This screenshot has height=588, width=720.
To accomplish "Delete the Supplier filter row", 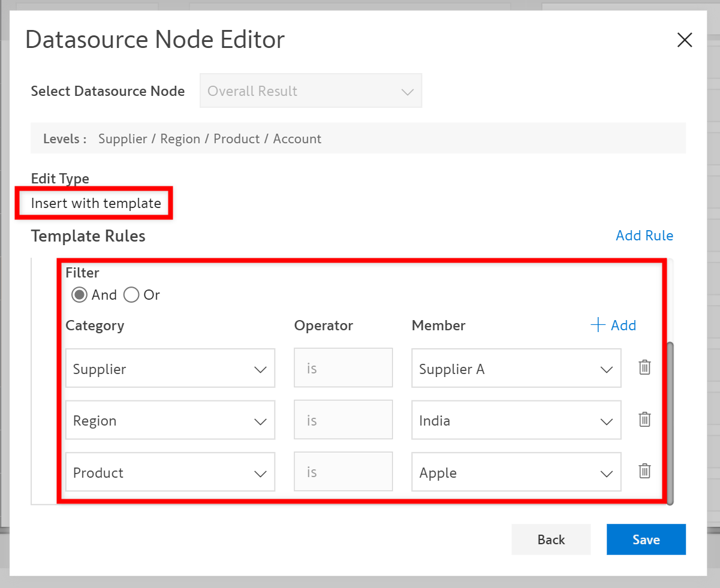I will click(644, 367).
